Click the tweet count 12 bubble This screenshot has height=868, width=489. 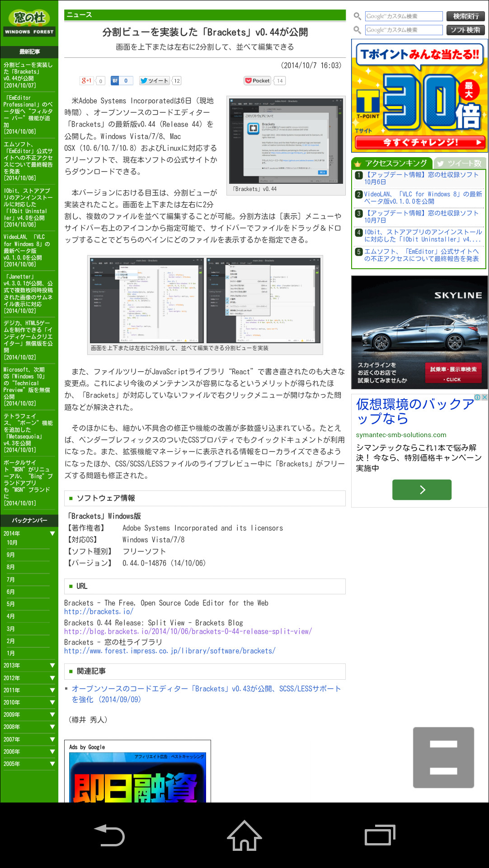(x=177, y=81)
